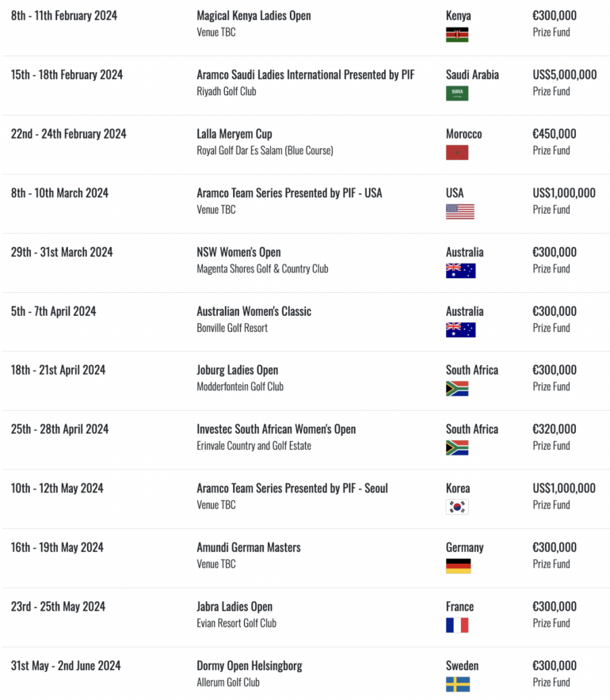Click South Africa flag for Joburg Ladies Open
610x700 pixels.
click(x=457, y=389)
